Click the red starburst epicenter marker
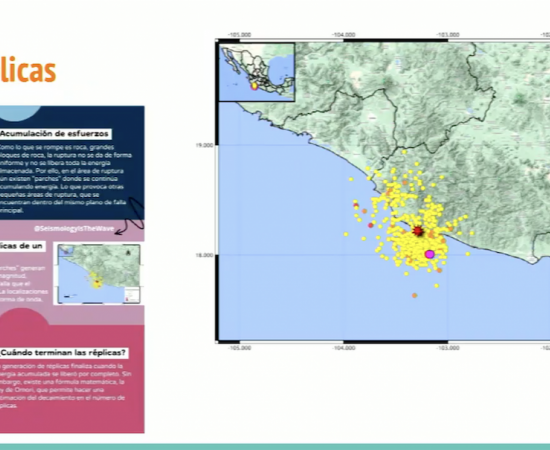Image resolution: width=550 pixels, height=450 pixels. [x=418, y=231]
